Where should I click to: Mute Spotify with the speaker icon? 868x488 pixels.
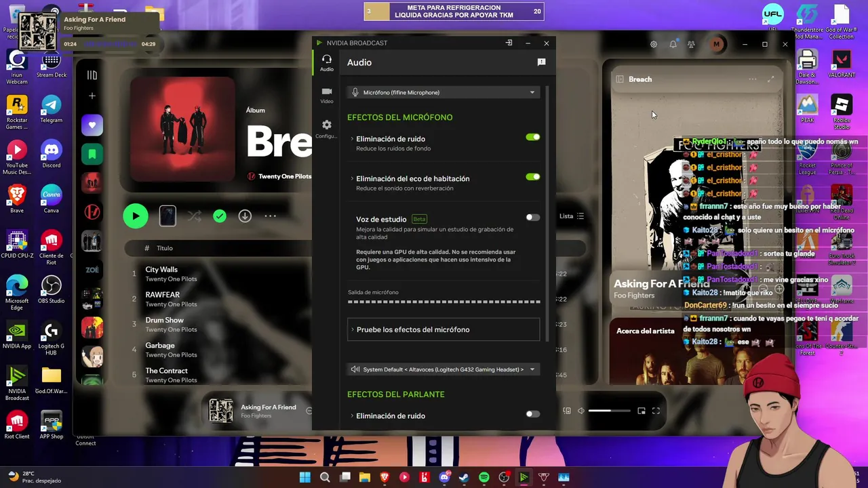[581, 411]
